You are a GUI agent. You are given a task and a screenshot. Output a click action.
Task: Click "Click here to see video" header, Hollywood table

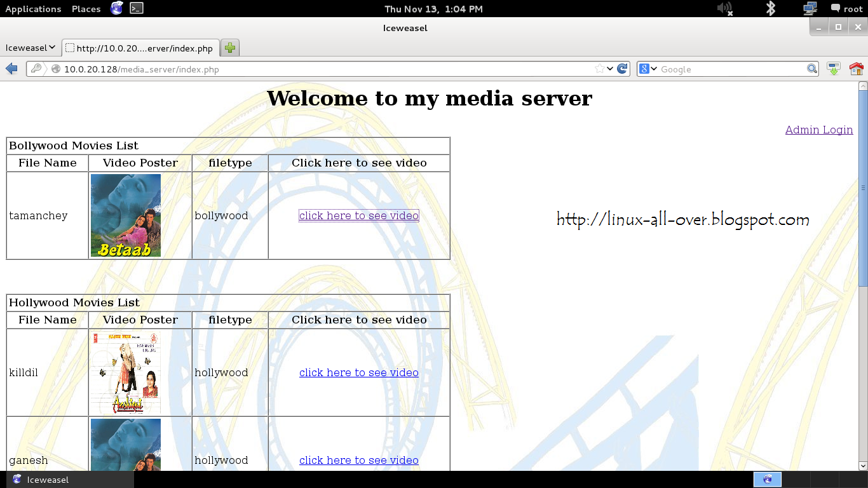click(x=359, y=320)
